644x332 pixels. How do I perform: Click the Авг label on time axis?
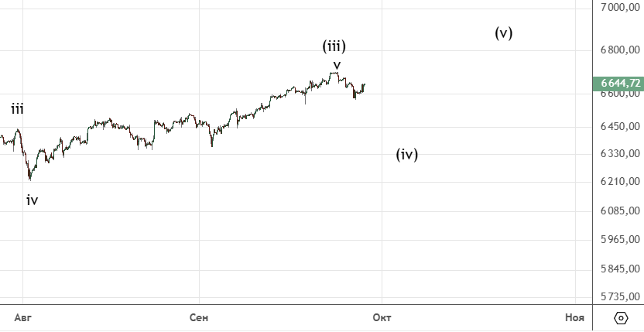(x=23, y=317)
